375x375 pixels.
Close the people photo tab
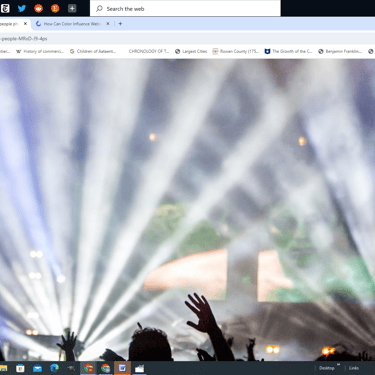[x=25, y=24]
